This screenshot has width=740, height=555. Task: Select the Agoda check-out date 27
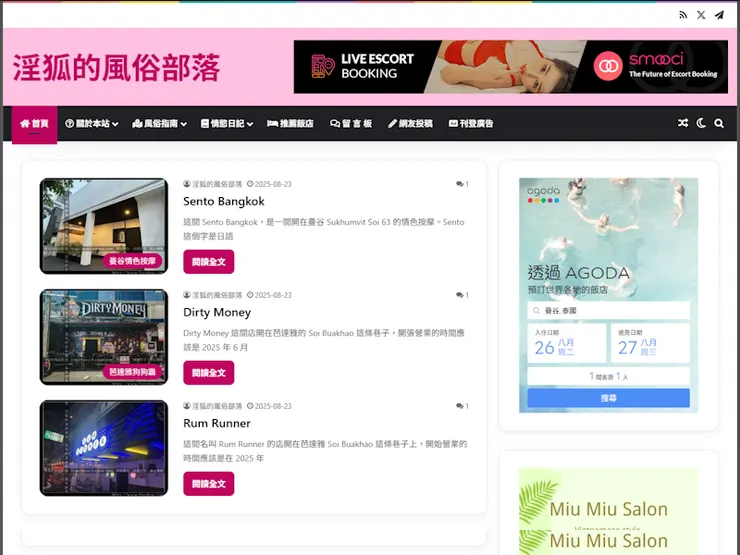(x=650, y=343)
